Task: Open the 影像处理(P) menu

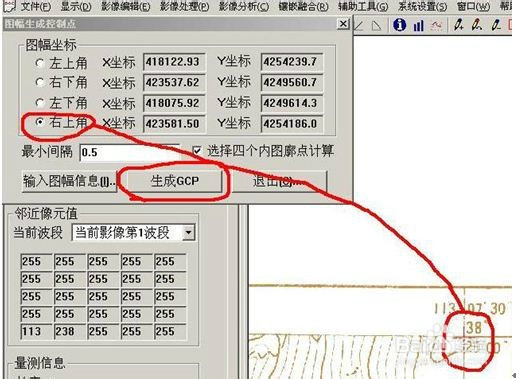Action: click(185, 6)
